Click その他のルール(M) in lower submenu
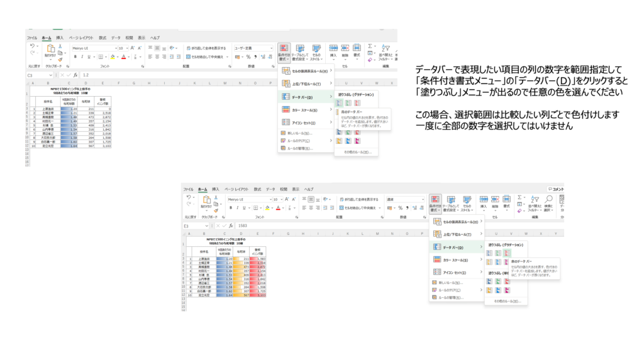Image resolution: width=644 pixels, height=362 pixels. (x=507, y=302)
